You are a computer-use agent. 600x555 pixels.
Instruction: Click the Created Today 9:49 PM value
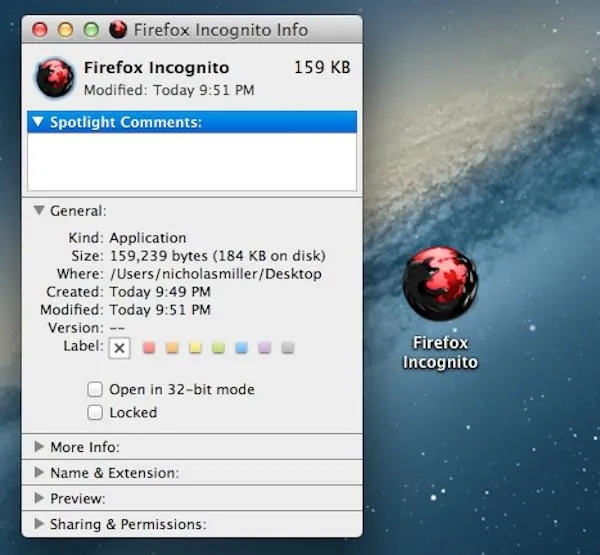[x=160, y=292]
